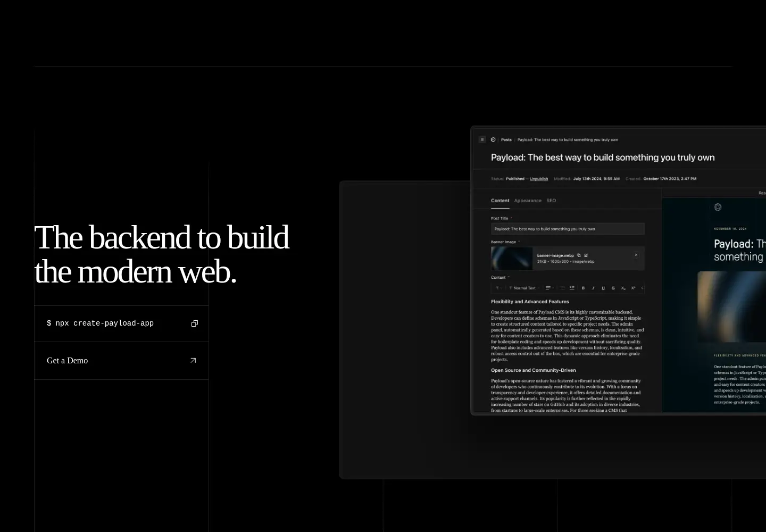Remove the banner-image.webp upload
The image size is (766, 532).
point(636,255)
